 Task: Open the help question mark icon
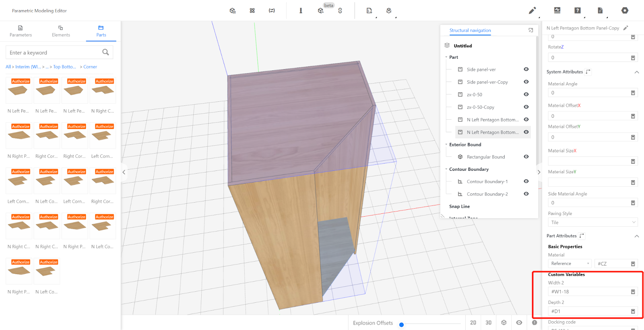pyautogui.click(x=578, y=10)
